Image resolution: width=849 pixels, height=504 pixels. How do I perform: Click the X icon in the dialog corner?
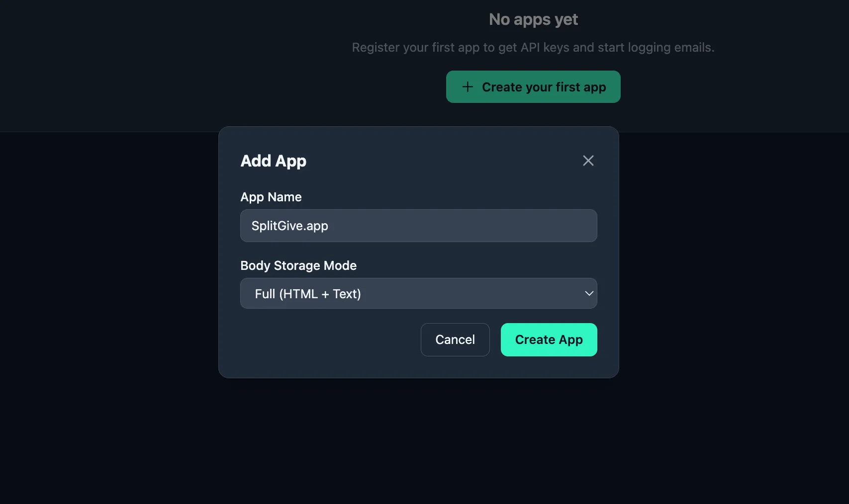[588, 160]
